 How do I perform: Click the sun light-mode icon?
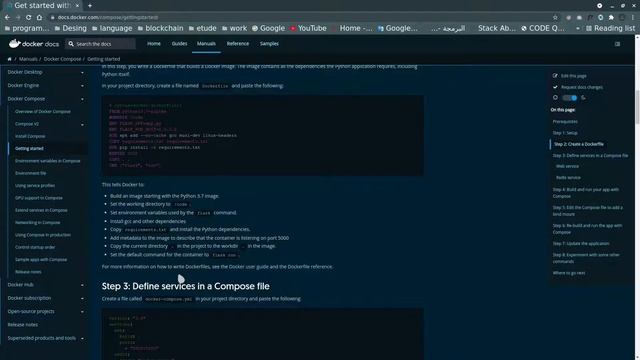555,98
